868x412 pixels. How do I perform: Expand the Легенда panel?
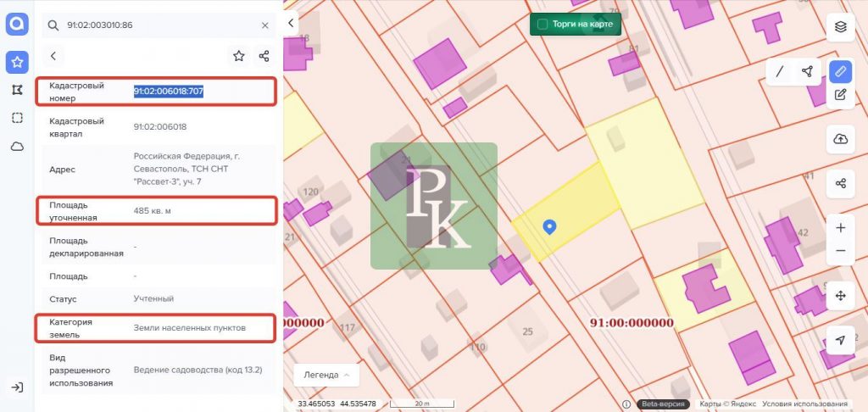(x=326, y=375)
